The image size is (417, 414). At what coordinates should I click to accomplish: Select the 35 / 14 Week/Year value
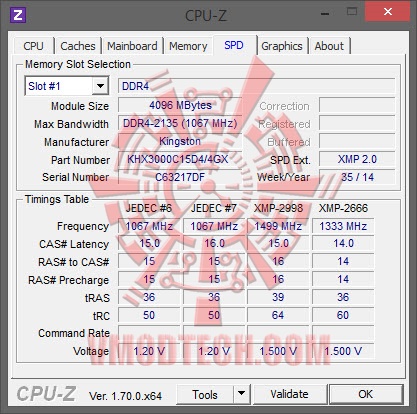[357, 177]
